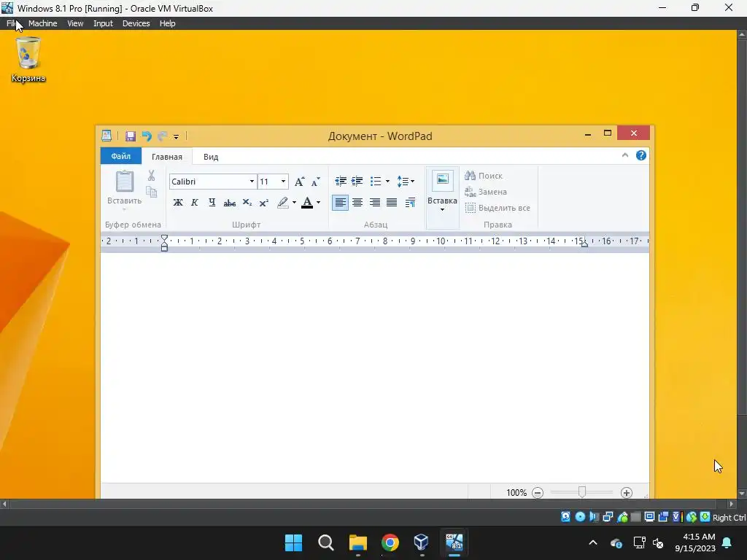
Task: Show hidden tray icons with the chevron
Action: pos(593,542)
